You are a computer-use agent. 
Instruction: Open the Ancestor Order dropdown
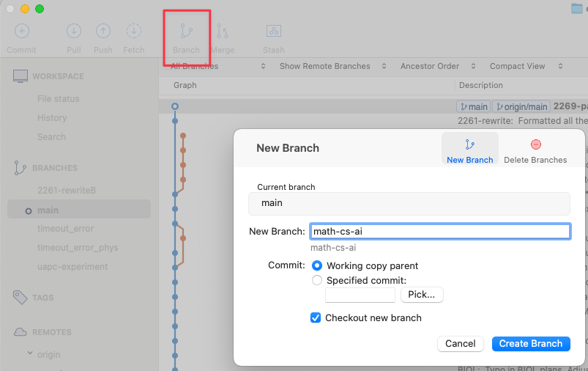pos(436,66)
